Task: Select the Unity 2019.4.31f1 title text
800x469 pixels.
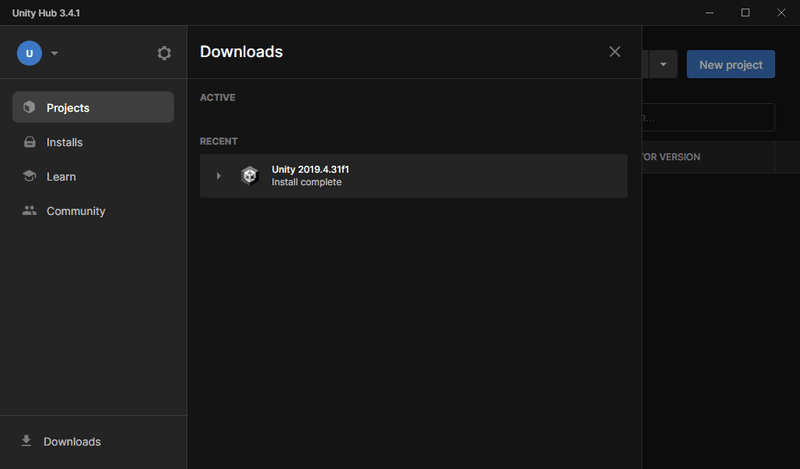Action: 310,169
